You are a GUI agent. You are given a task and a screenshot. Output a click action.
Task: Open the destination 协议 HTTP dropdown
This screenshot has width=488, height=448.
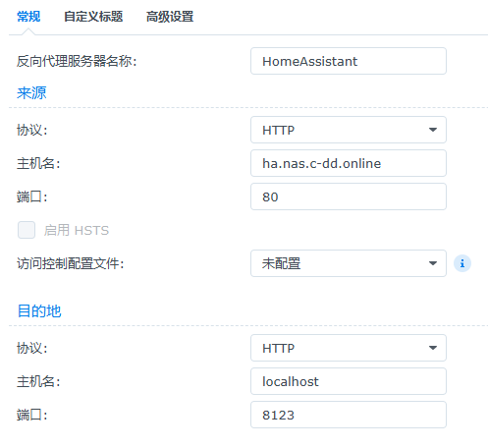coord(349,348)
